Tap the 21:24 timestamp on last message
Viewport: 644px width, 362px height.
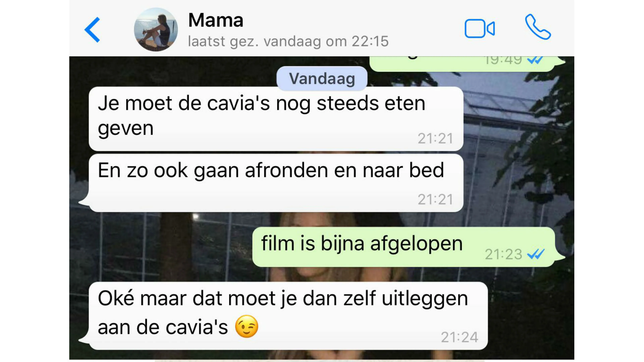point(460,337)
